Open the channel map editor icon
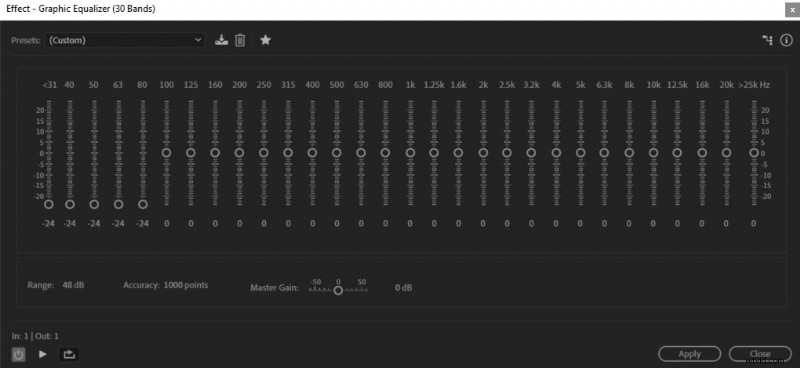 pos(767,40)
